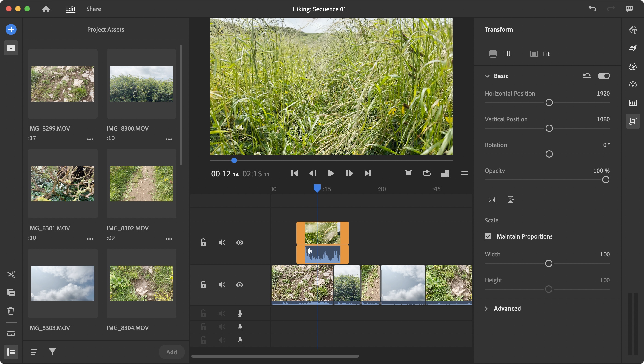
Task: Click the Duplicate clip icon
Action: click(x=11, y=293)
